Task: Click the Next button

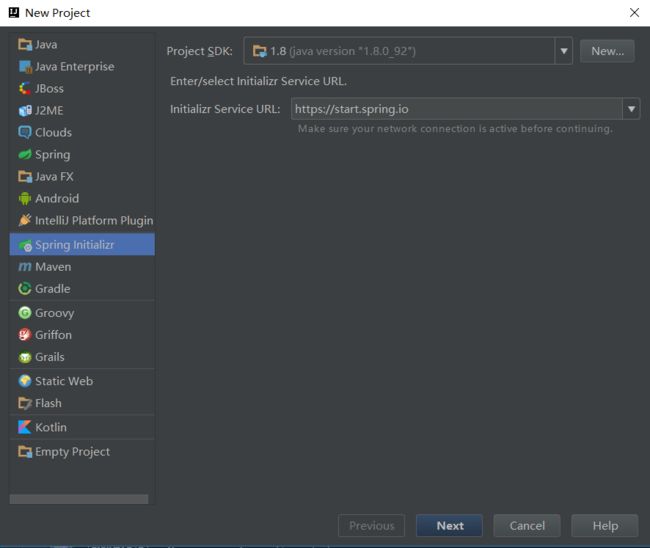Action: (x=449, y=526)
